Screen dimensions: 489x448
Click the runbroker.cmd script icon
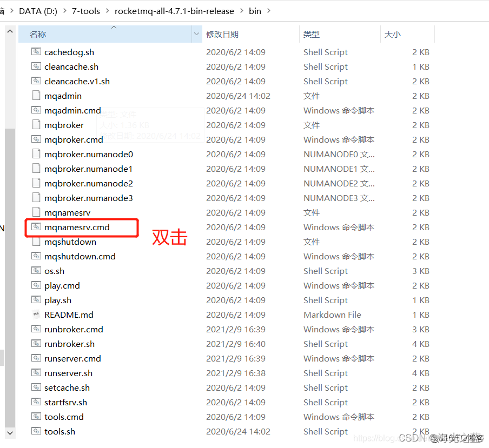tap(36, 329)
